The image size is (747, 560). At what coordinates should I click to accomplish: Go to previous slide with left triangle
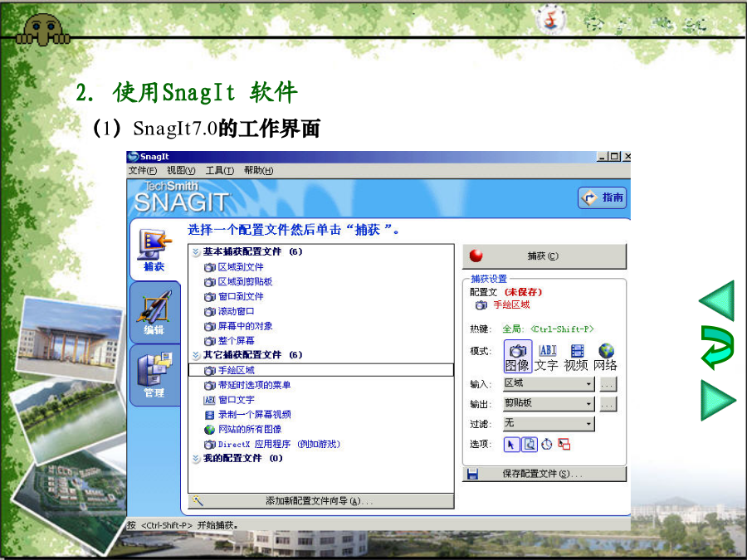[717, 300]
